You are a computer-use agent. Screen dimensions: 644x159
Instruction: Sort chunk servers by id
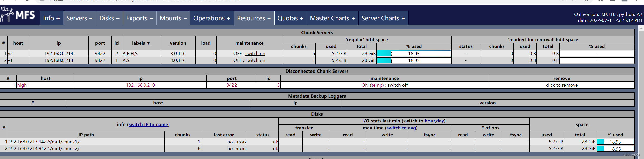[x=116, y=43]
